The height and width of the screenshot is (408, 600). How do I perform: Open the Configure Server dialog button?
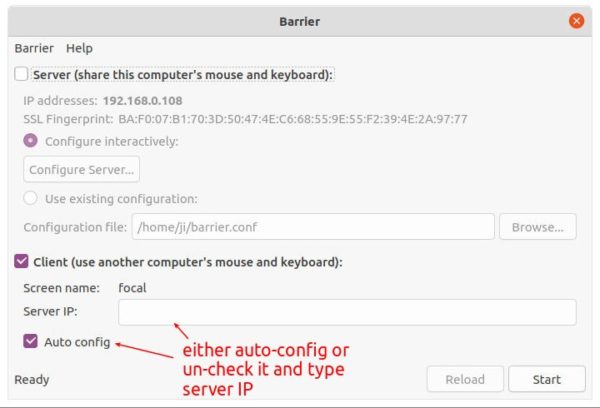82,169
